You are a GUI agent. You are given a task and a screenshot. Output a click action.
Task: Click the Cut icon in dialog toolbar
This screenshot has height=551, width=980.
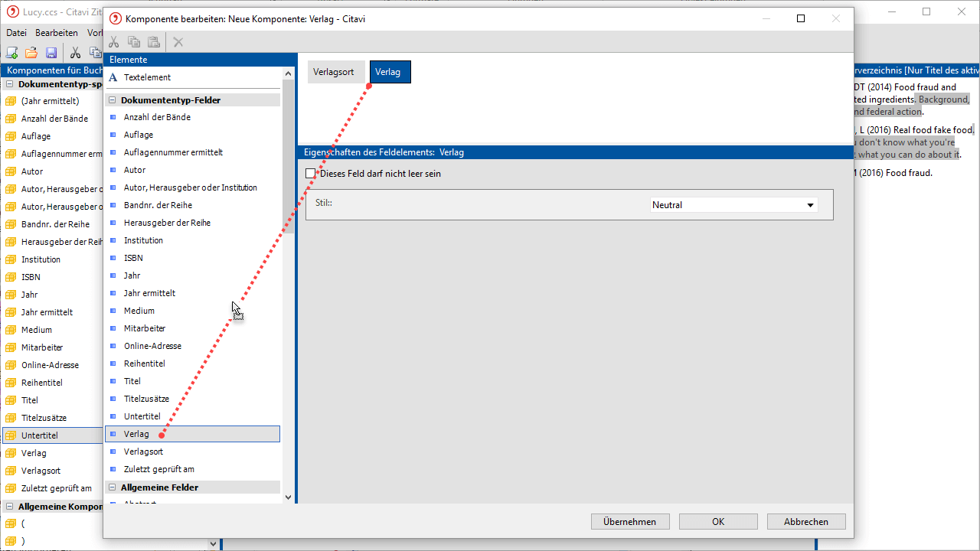click(x=114, y=42)
